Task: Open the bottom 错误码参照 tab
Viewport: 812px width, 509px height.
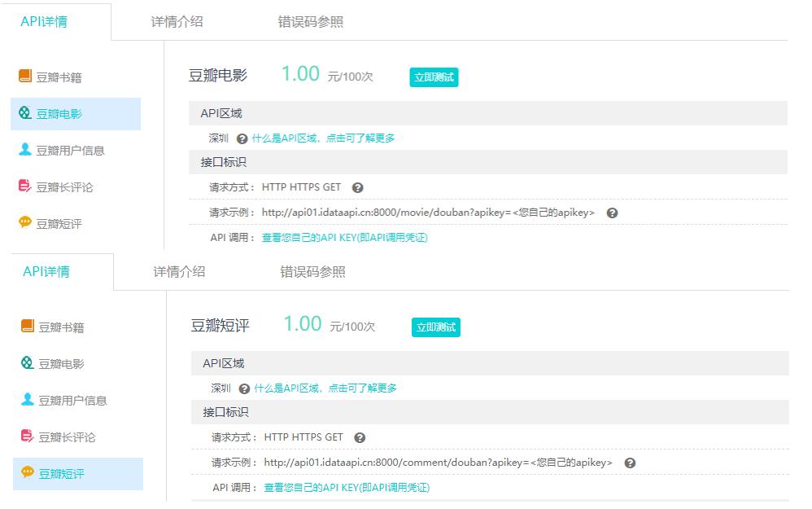Action: pyautogui.click(x=312, y=272)
